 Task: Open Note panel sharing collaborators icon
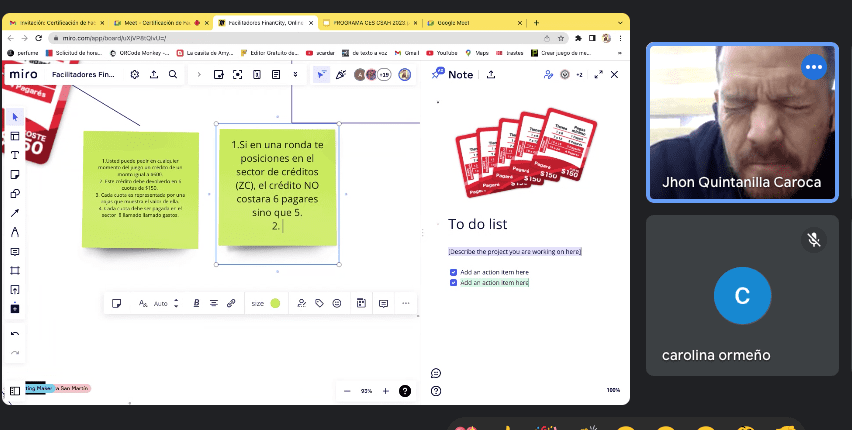point(548,74)
